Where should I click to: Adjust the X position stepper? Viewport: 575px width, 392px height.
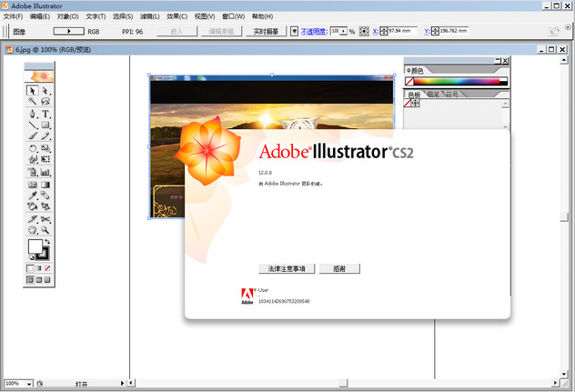(x=384, y=31)
